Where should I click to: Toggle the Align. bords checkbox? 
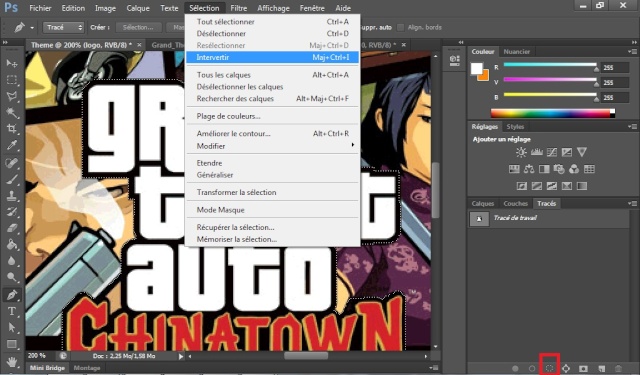click(x=401, y=27)
